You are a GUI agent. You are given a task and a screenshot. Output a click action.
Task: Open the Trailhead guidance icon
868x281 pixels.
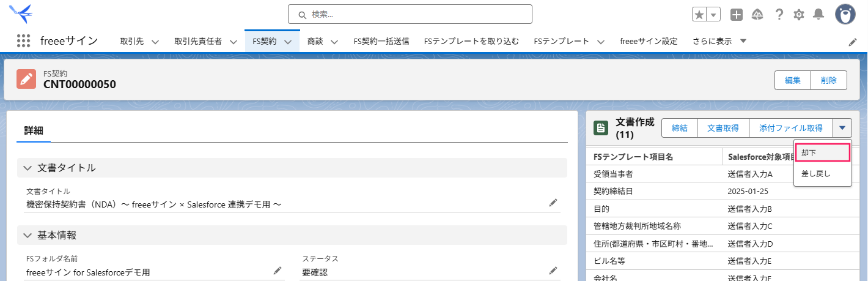coord(757,15)
